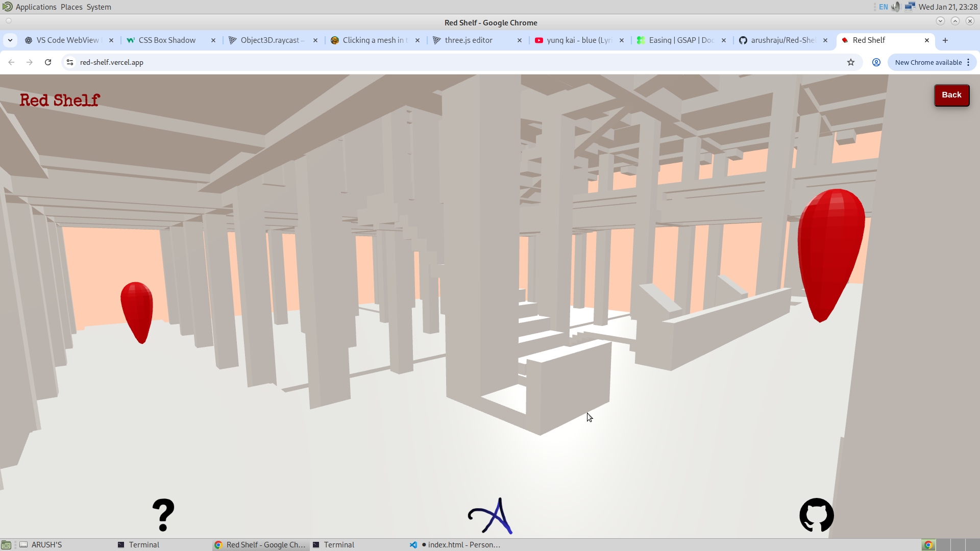The image size is (980, 551).
Task: Open a new tab with plus button
Action: (945, 40)
